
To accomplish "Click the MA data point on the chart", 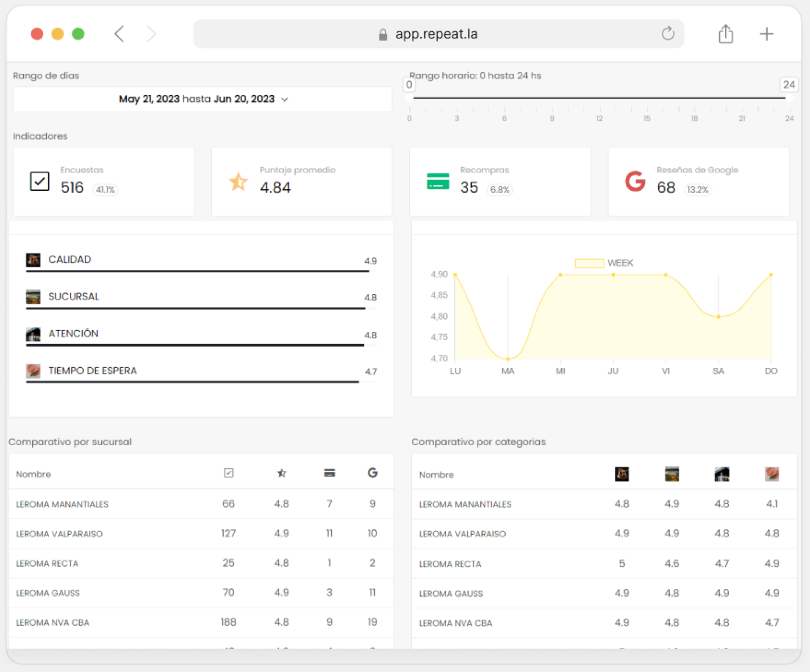I will [x=508, y=359].
